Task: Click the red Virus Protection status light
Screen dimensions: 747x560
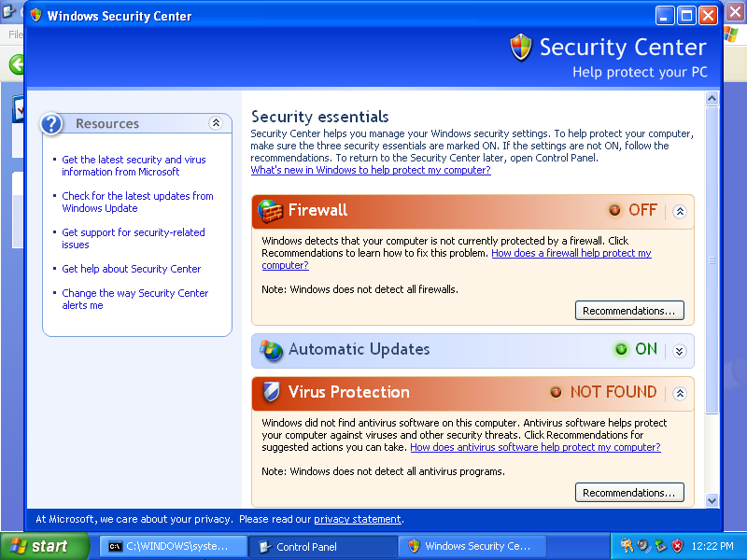Action: click(556, 392)
